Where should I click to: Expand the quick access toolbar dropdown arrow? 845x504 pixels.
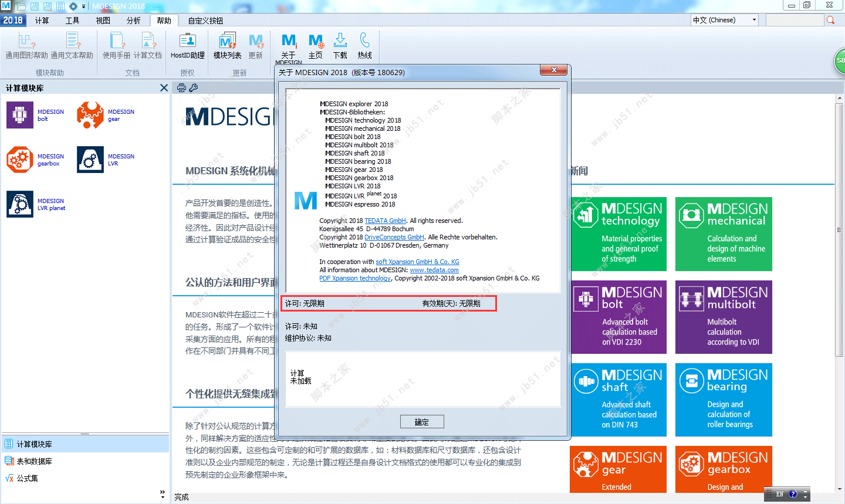pyautogui.click(x=83, y=6)
